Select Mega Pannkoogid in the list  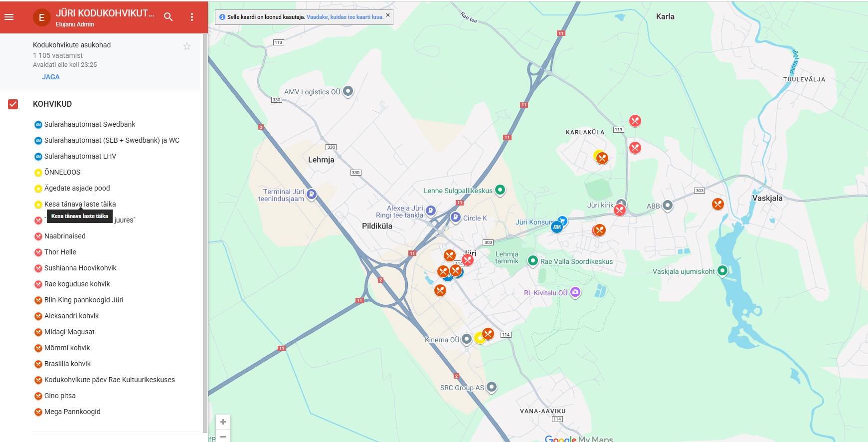72,412
